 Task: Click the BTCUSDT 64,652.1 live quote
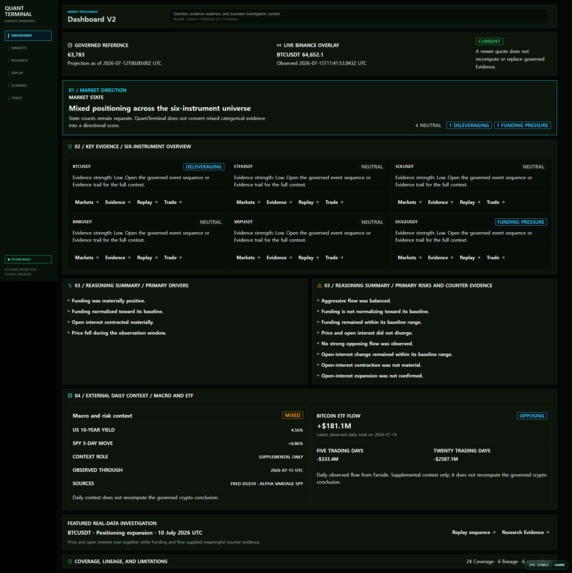coord(300,55)
